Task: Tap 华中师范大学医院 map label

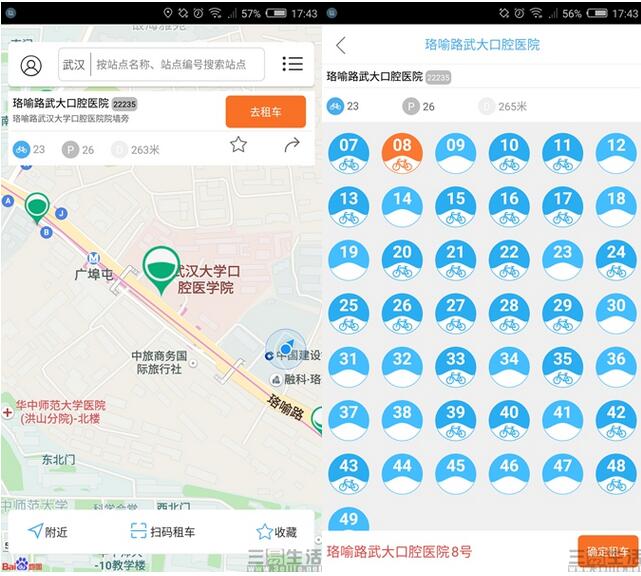Action: coord(60,412)
